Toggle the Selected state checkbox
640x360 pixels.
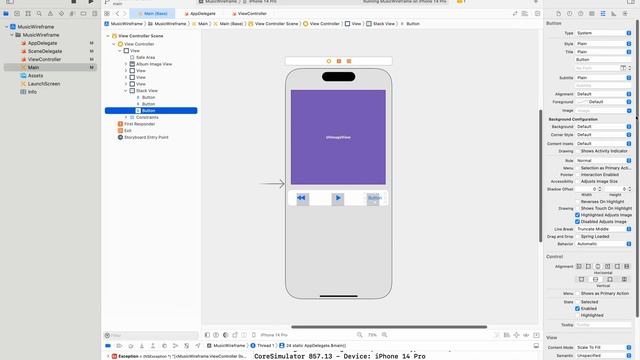[577, 302]
